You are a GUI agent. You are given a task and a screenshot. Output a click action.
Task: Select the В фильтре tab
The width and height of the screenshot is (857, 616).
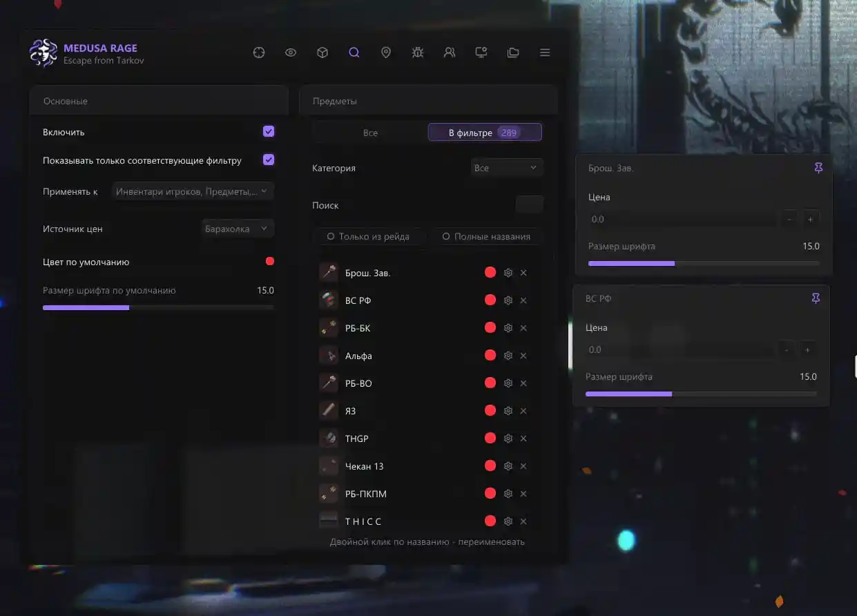485,133
